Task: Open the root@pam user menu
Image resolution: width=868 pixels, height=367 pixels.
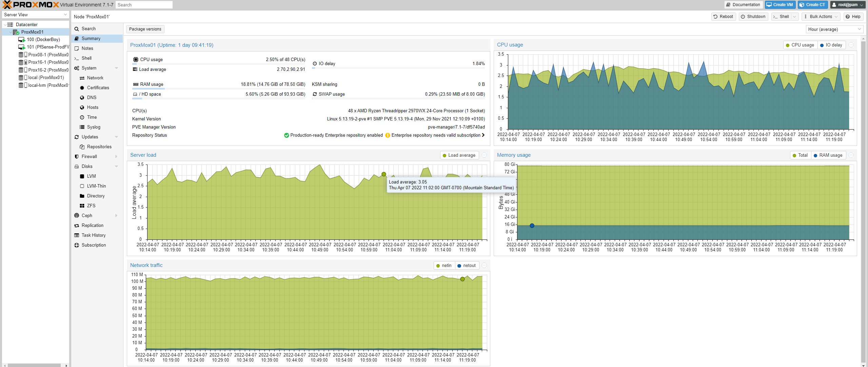Action: tap(848, 5)
